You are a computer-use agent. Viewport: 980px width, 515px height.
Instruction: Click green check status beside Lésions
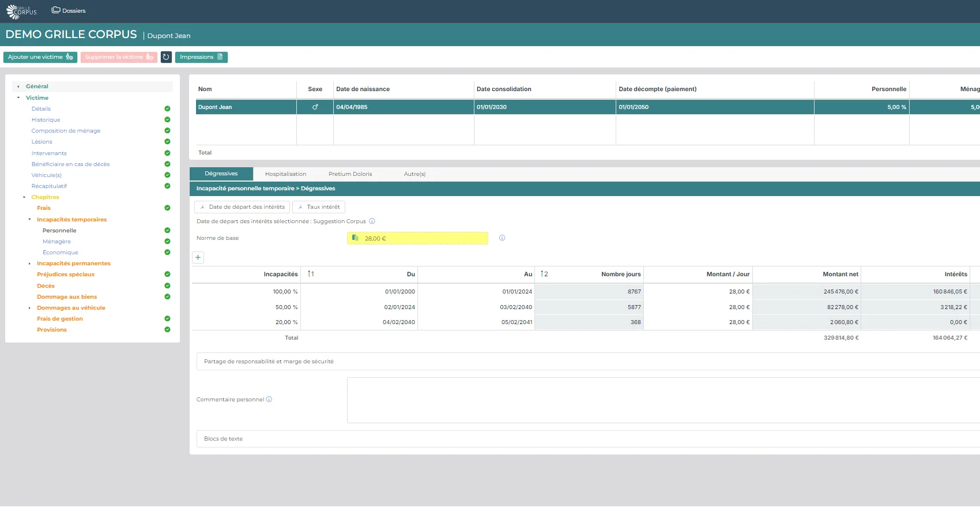point(167,142)
